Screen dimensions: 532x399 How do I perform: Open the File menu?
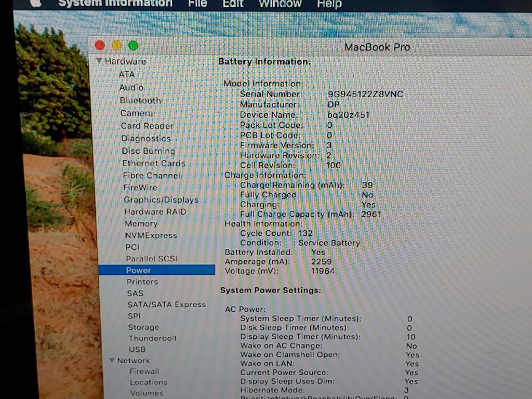[197, 4]
